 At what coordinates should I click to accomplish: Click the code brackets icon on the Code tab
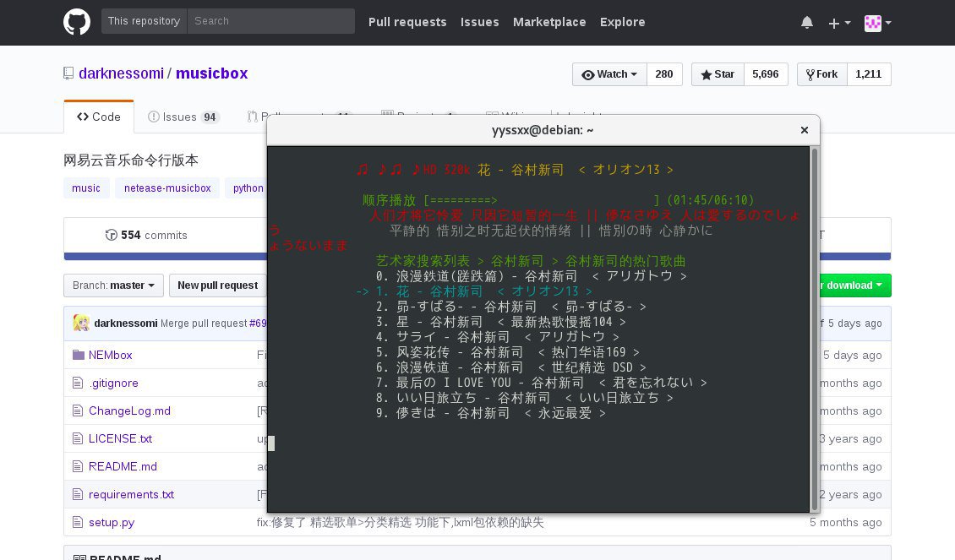82,117
